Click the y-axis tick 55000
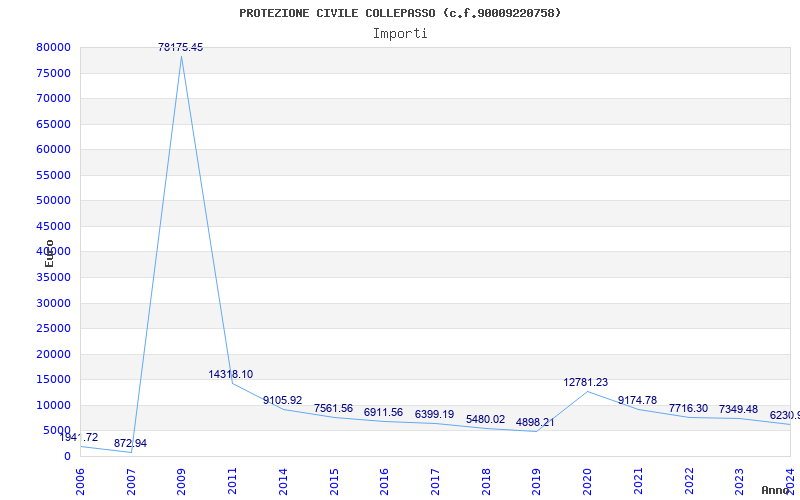 tap(53, 176)
